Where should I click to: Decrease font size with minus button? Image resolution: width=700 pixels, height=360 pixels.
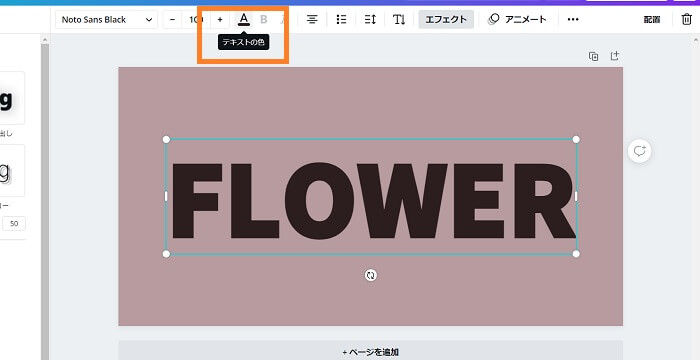click(172, 20)
